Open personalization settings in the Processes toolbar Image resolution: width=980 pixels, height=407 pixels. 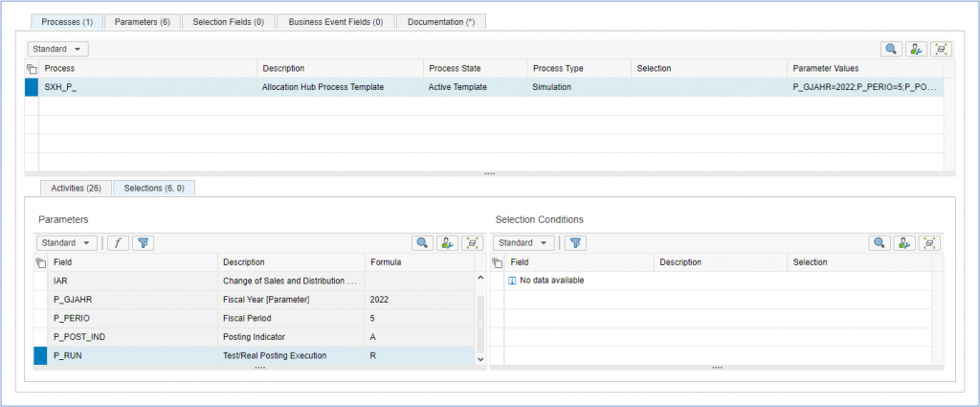tap(916, 49)
